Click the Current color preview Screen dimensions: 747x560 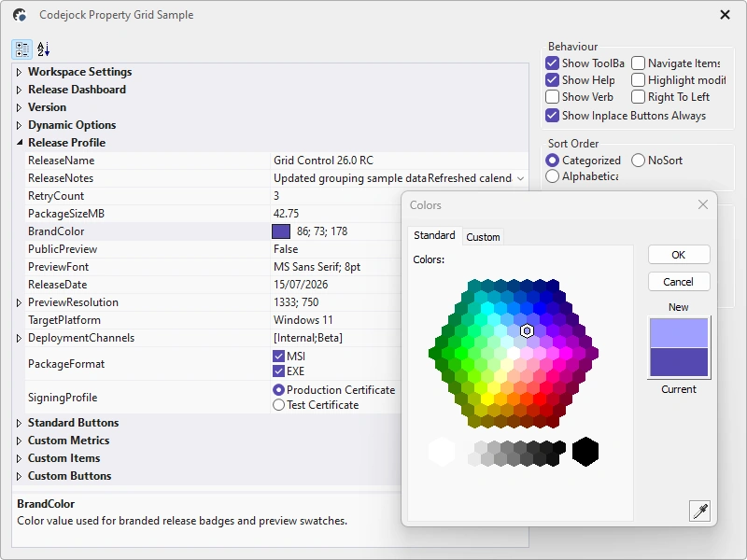pos(679,362)
